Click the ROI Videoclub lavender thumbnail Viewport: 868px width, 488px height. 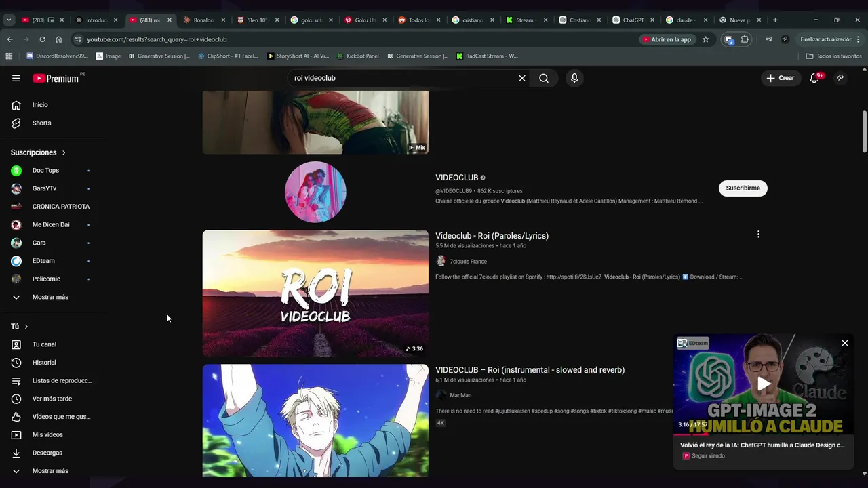315,293
